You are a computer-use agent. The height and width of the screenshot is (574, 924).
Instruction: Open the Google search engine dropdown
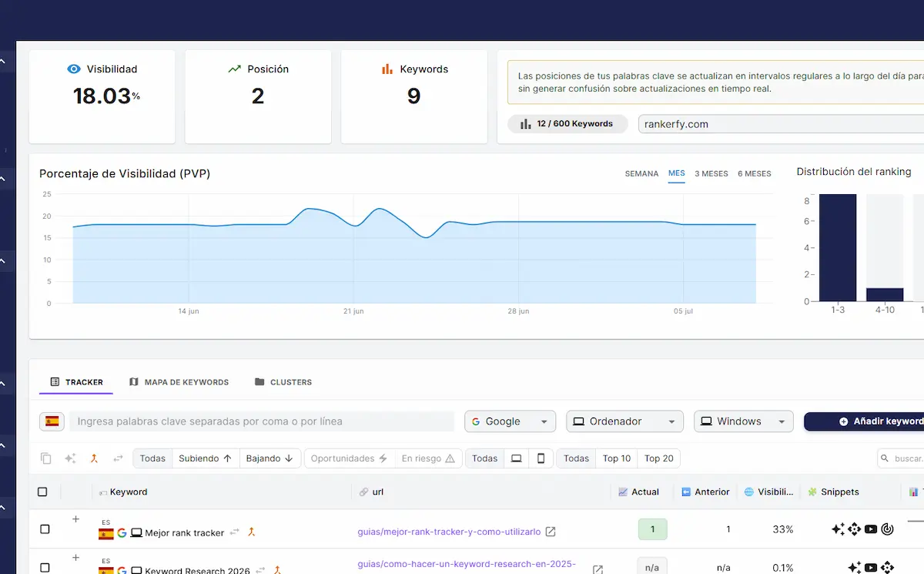coord(510,421)
